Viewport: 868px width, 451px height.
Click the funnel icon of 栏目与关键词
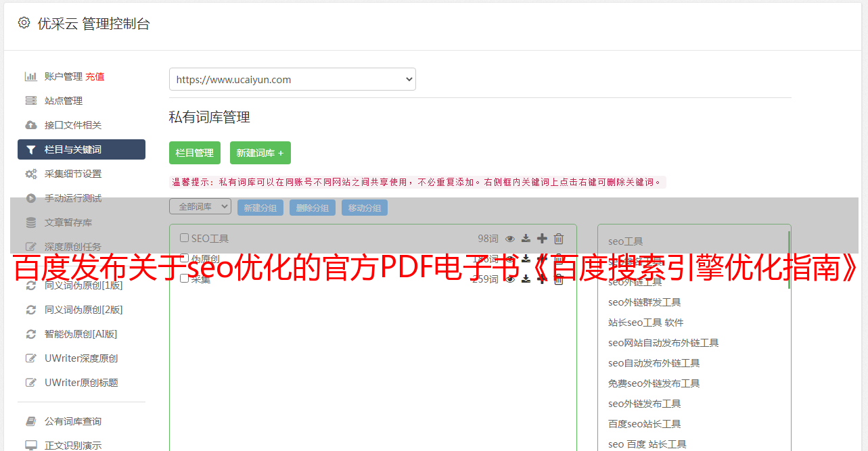click(30, 149)
